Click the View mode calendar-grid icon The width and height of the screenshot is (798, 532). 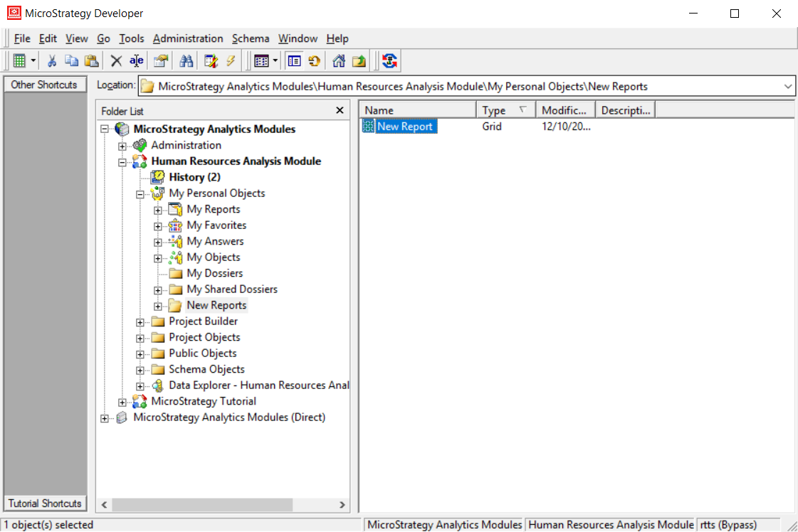click(261, 61)
